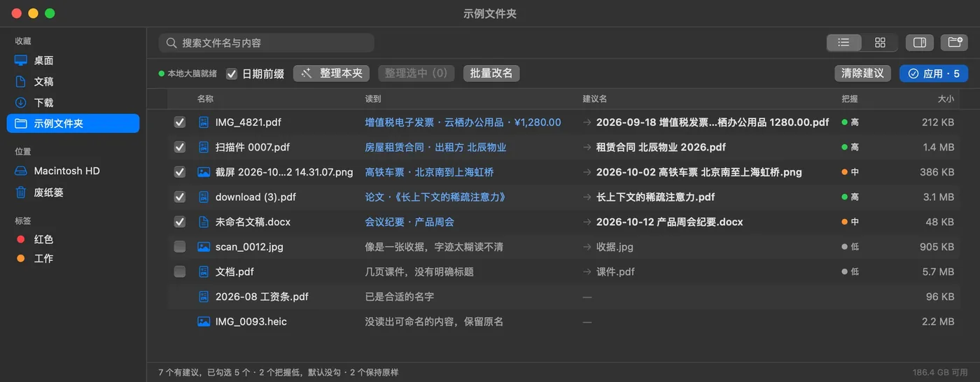This screenshot has height=382, width=980.
Task: Click the 未命名文稿.docx document icon
Action: (204, 222)
